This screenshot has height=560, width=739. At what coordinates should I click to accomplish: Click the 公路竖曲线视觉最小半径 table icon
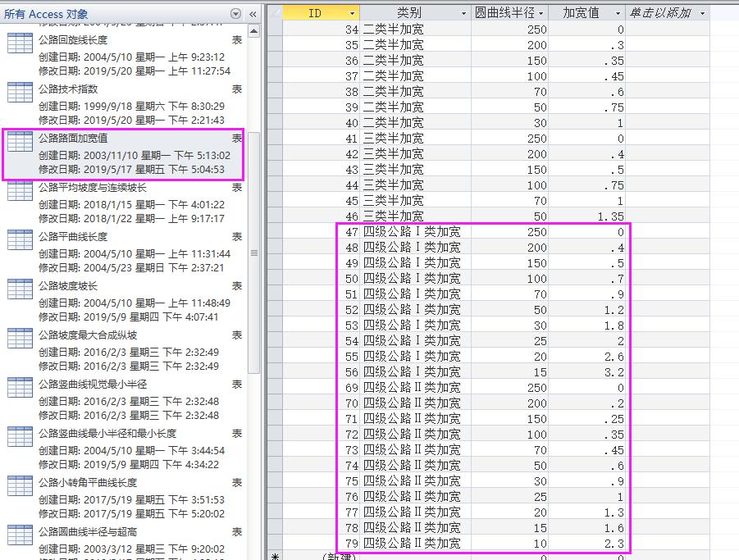point(20,388)
